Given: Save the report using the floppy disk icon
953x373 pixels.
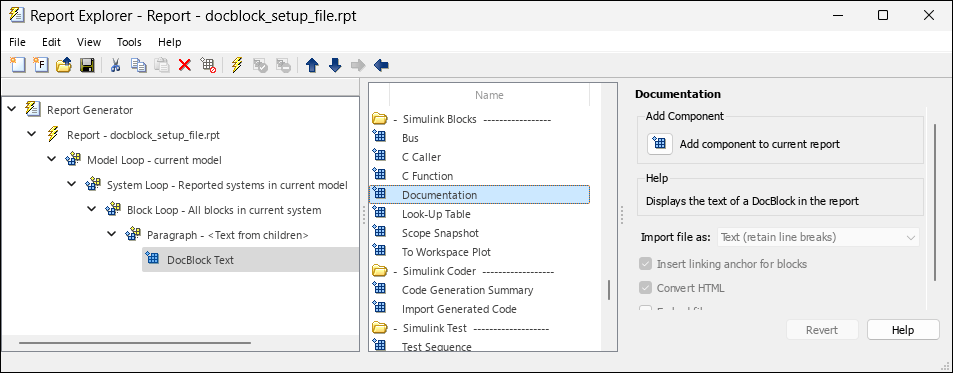Looking at the screenshot, I should tap(87, 65).
